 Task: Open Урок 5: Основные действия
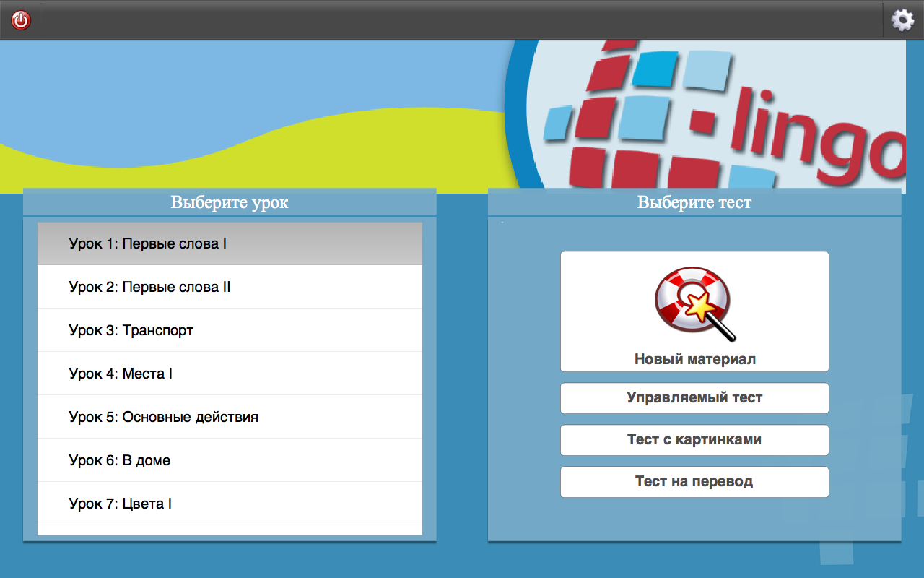[230, 417]
